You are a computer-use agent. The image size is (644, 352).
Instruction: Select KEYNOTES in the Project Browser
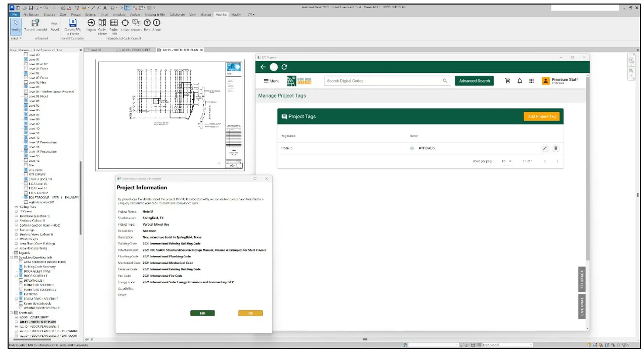[30, 294]
